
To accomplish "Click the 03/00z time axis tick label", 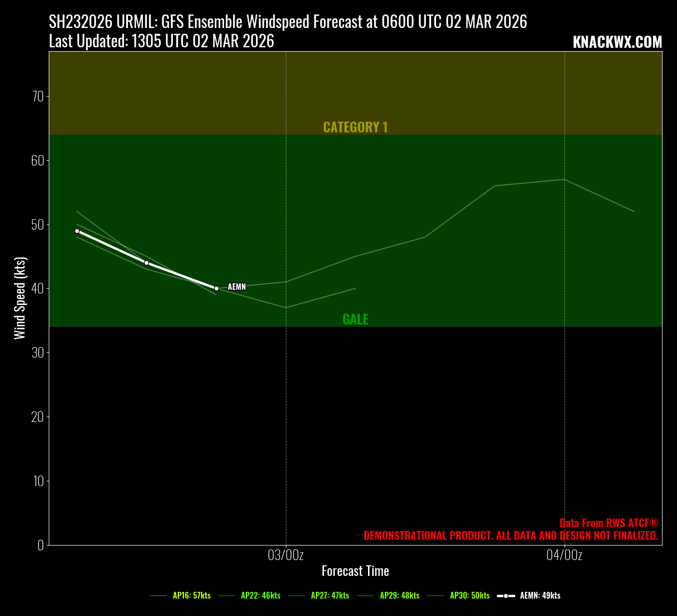I will pyautogui.click(x=286, y=555).
